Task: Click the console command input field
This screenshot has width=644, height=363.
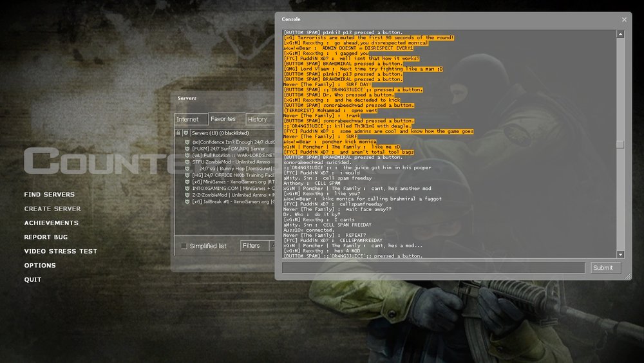Action: click(x=433, y=268)
